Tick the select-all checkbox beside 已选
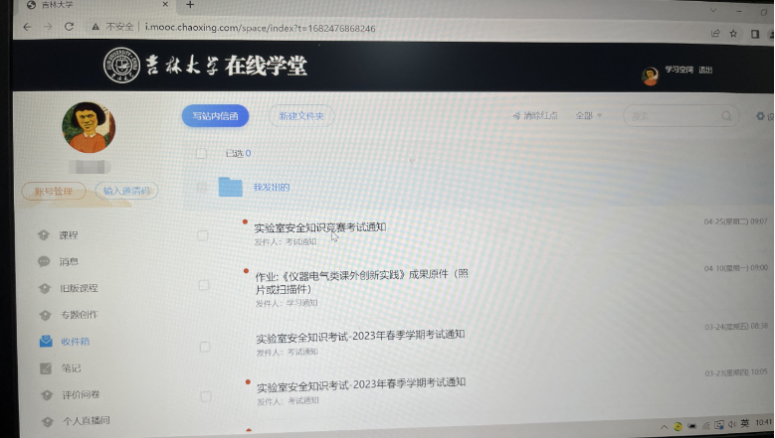The height and width of the screenshot is (438, 775). pos(201,154)
